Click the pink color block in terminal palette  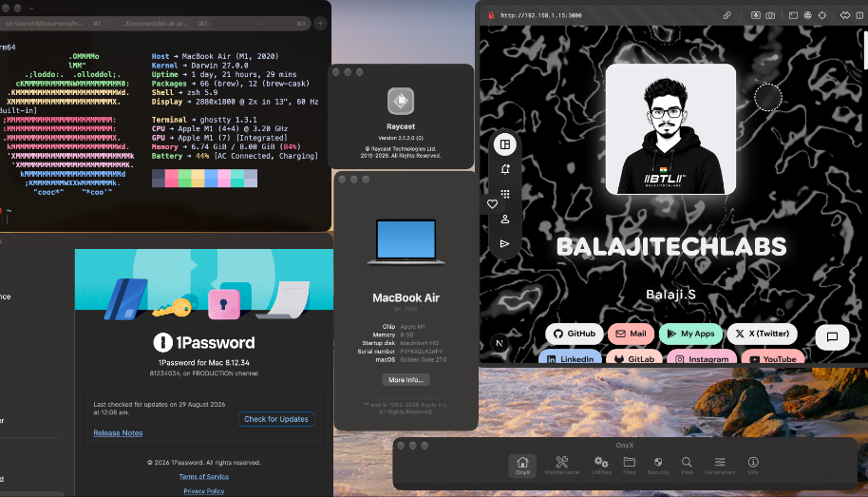[172, 179]
